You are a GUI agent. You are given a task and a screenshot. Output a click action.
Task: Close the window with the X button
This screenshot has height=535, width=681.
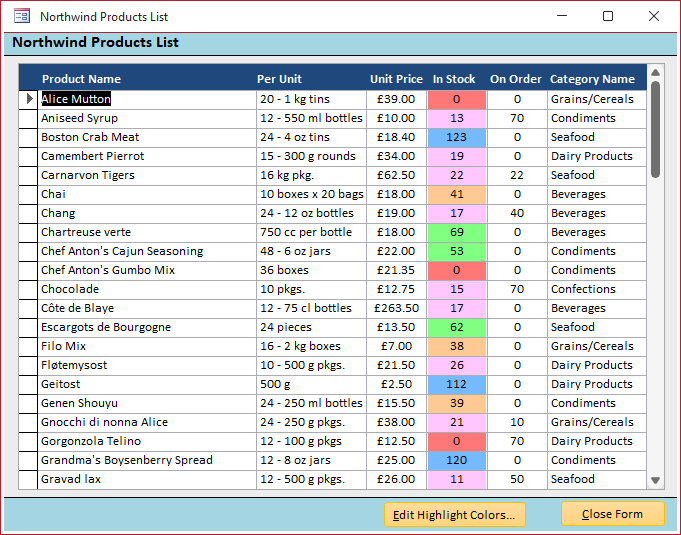click(x=654, y=17)
